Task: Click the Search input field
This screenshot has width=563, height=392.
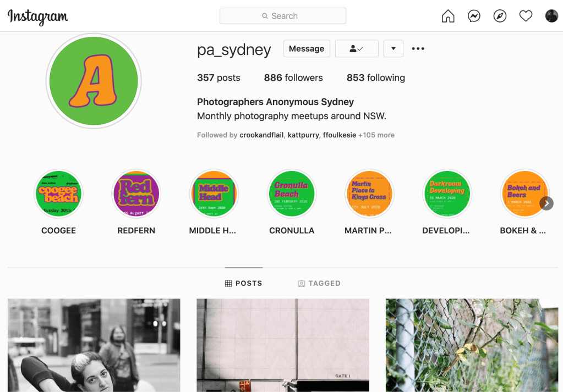Action: [x=283, y=16]
